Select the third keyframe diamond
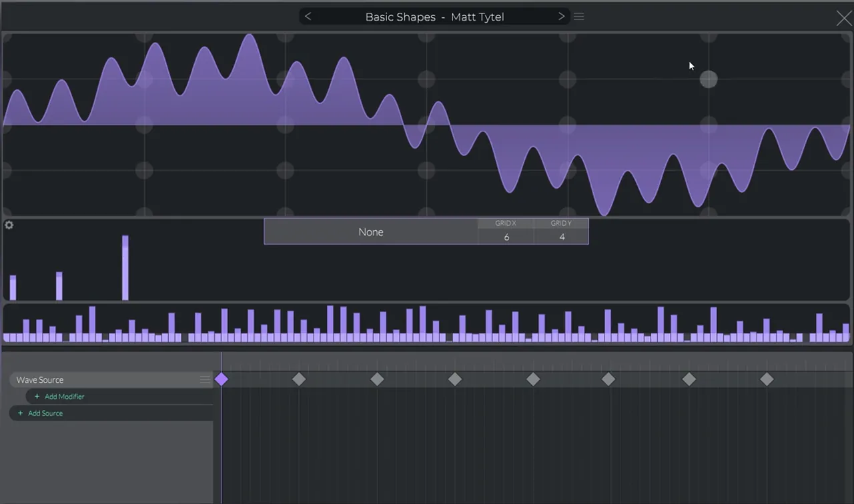Viewport: 854px width, 504px height. (x=377, y=379)
